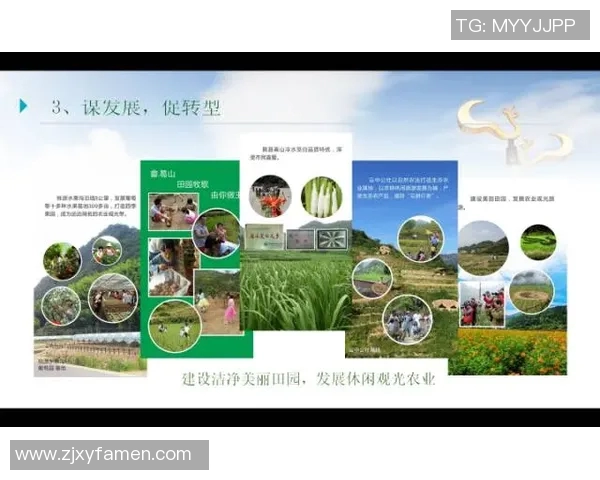Click the orange flower field photo

coord(508,352)
